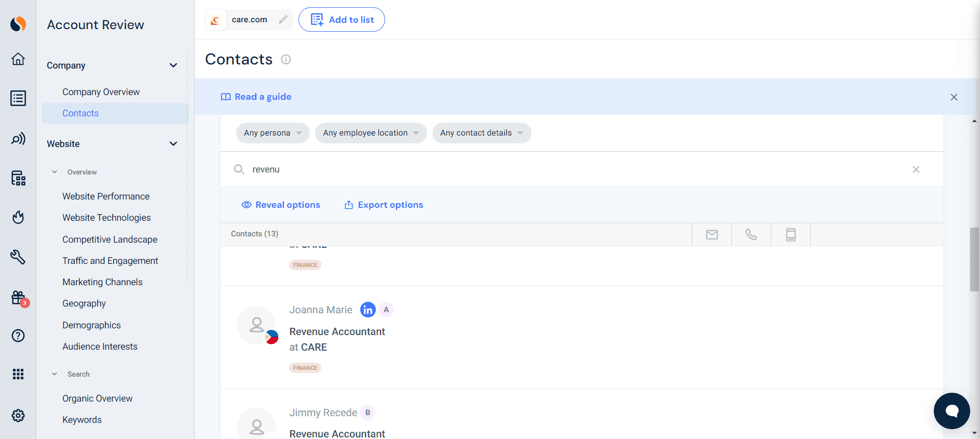This screenshot has height=439, width=980.
Task: Open the Any contact details dropdown
Action: pyautogui.click(x=482, y=133)
